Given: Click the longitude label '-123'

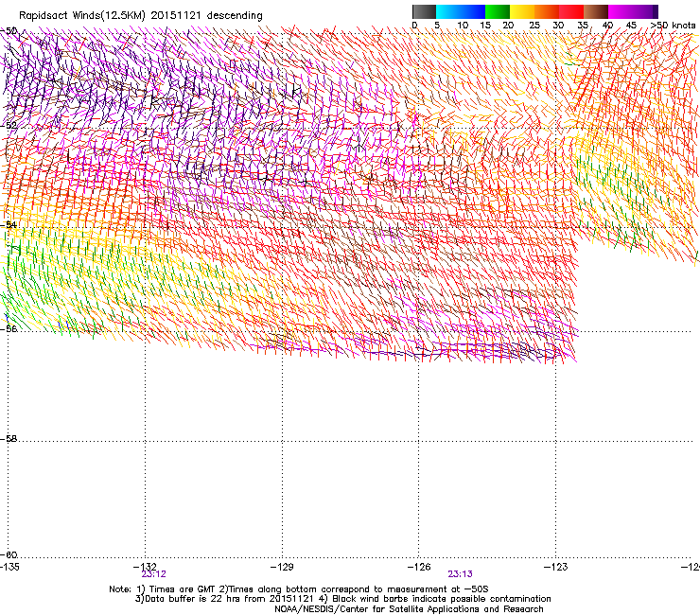Looking at the screenshot, I should click(556, 567).
